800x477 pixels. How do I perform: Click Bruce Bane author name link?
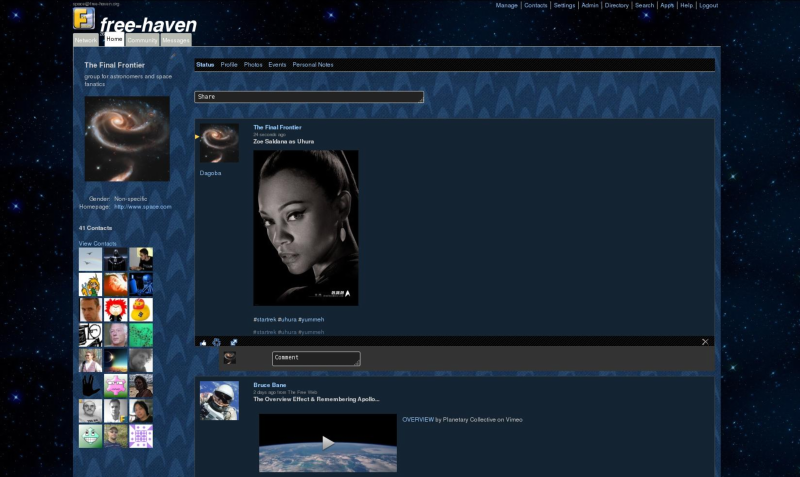tap(270, 385)
